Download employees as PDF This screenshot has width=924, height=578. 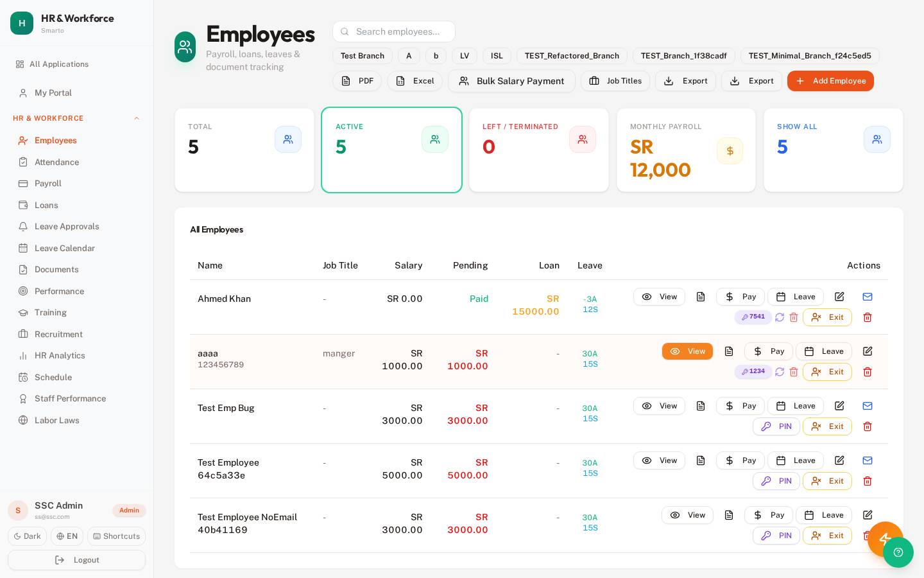[x=357, y=81]
